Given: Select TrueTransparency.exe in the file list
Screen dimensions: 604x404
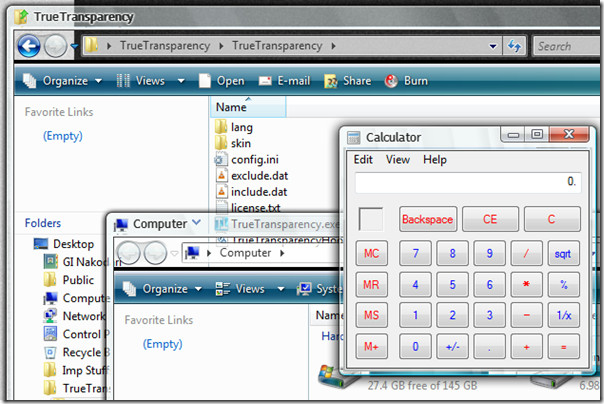Looking at the screenshot, I should (277, 224).
